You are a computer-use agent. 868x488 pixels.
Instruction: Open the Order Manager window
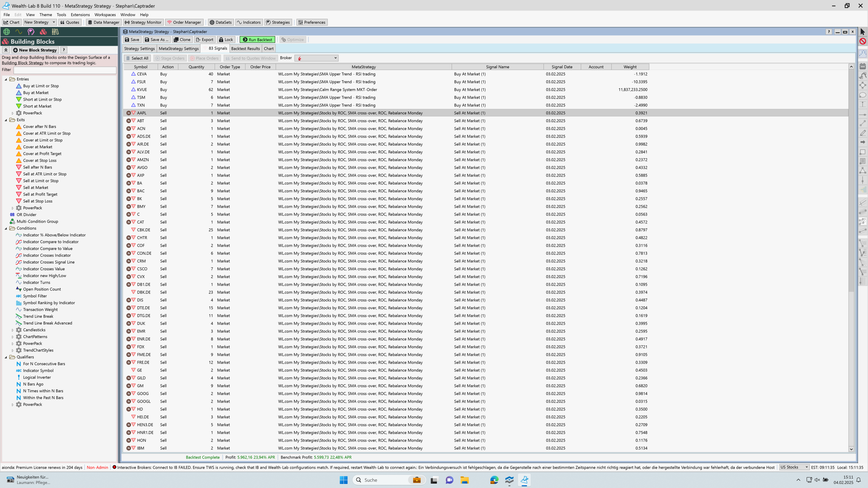(x=184, y=22)
